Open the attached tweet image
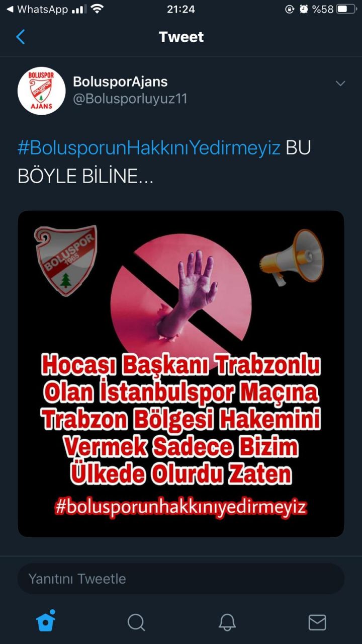 181,374
